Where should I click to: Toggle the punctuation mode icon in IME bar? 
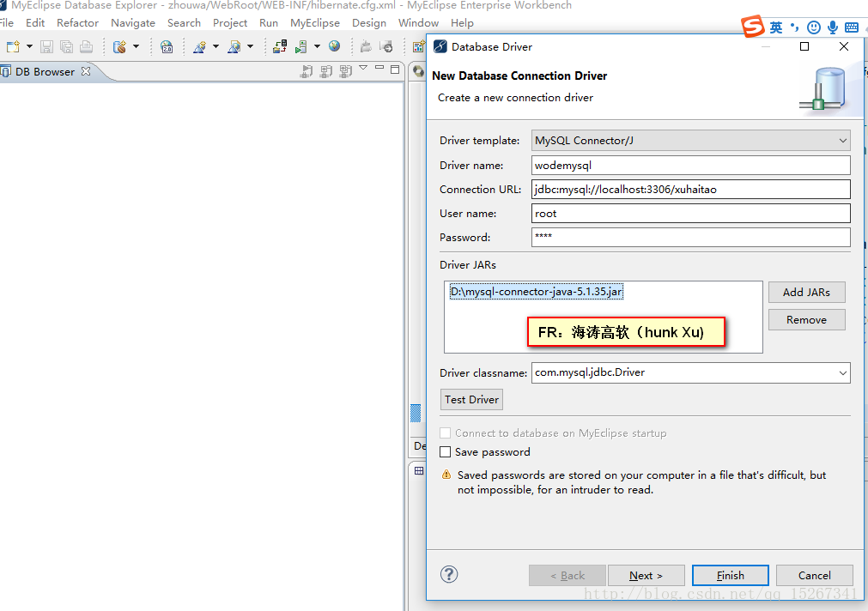pos(794,27)
